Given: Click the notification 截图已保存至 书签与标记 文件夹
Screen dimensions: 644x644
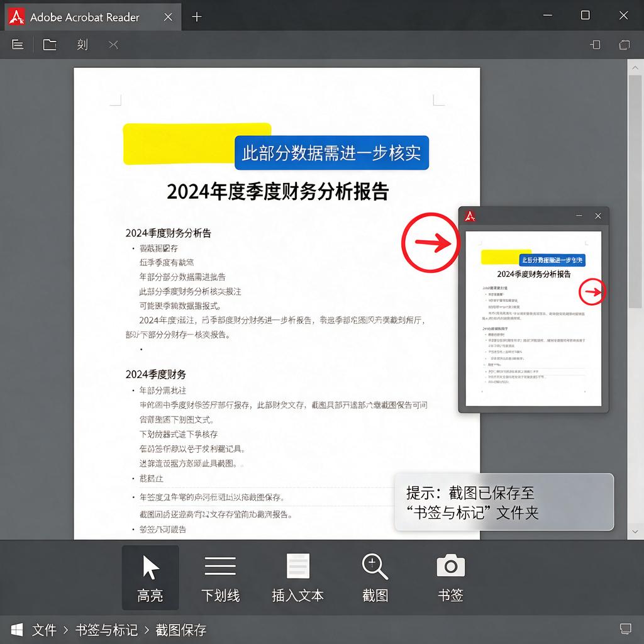Looking at the screenshot, I should pyautogui.click(x=504, y=502).
